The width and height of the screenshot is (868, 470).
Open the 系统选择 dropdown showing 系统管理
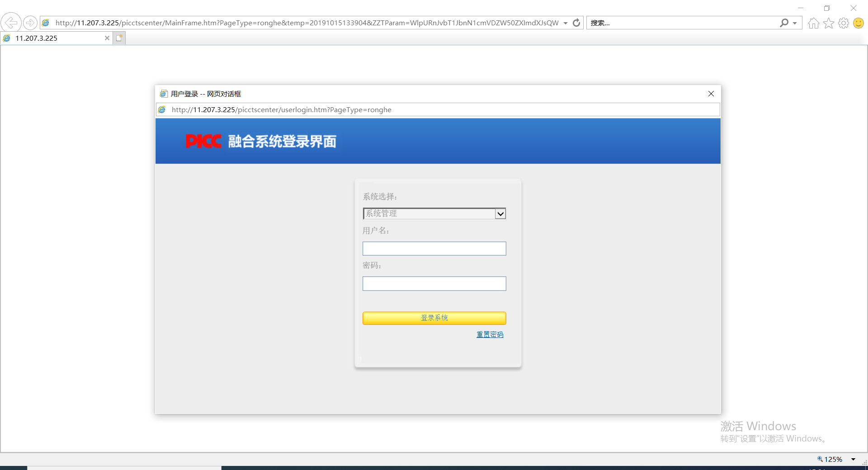434,214
